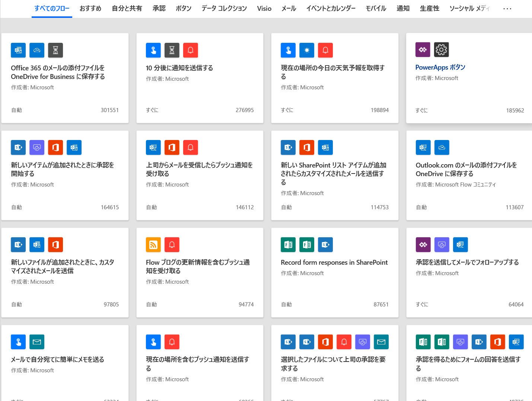Open 'Outlook.com のメールの添付ファイルを OneDrive に保存する' template
The height and width of the screenshot is (401, 532).
coord(466,169)
